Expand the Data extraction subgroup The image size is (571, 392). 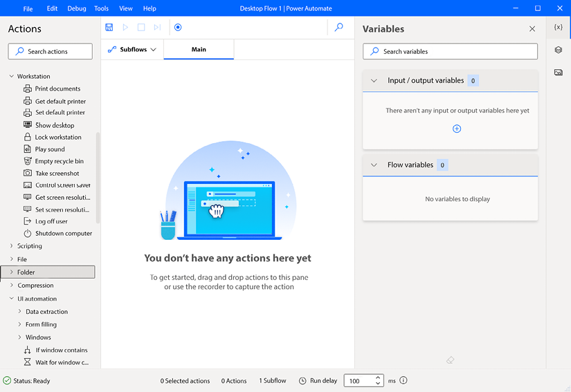tap(19, 311)
